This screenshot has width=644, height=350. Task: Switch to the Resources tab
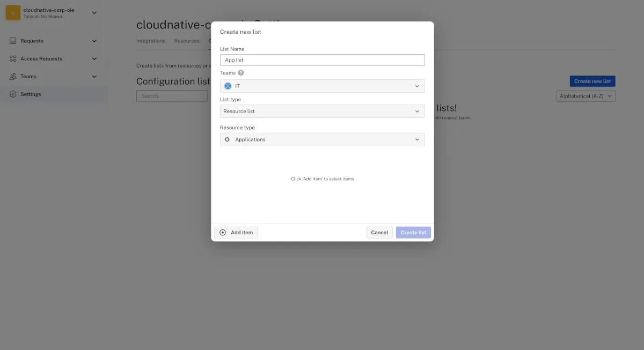[x=187, y=41]
